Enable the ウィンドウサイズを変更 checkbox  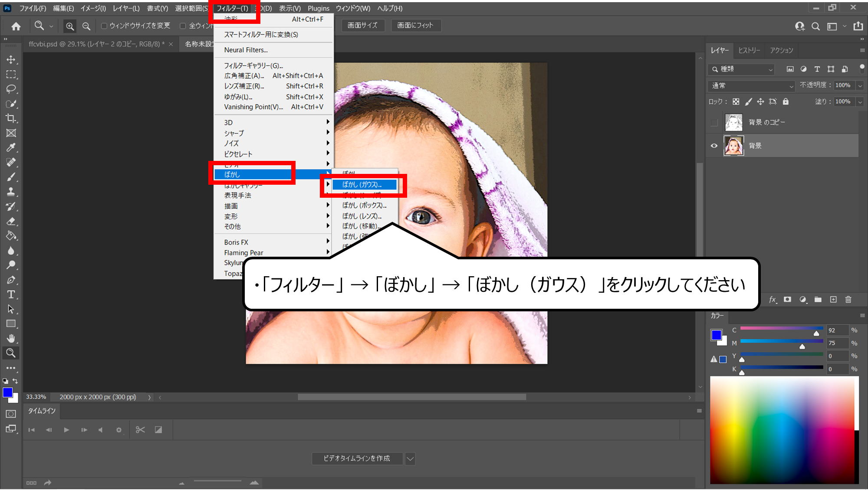[x=104, y=26]
